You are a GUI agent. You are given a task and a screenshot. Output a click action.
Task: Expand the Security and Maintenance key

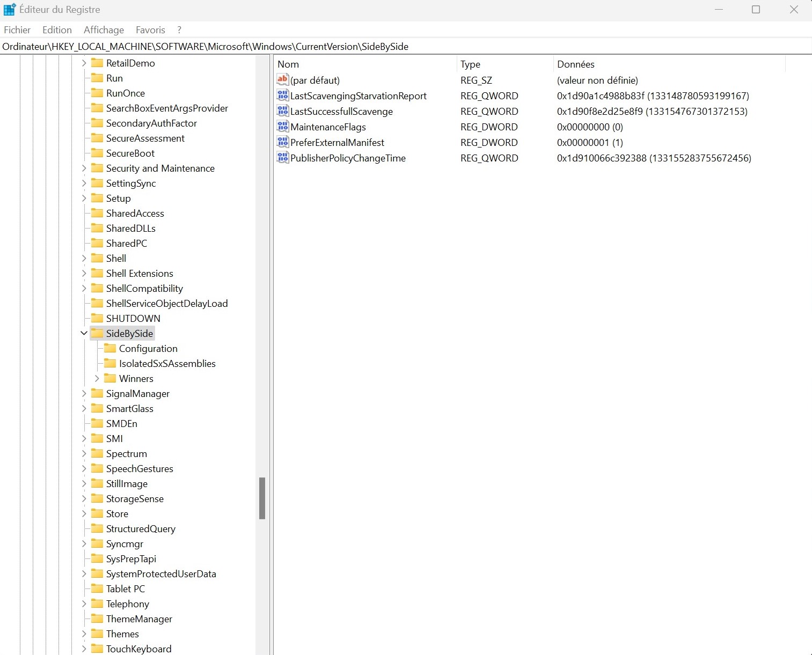tap(84, 168)
